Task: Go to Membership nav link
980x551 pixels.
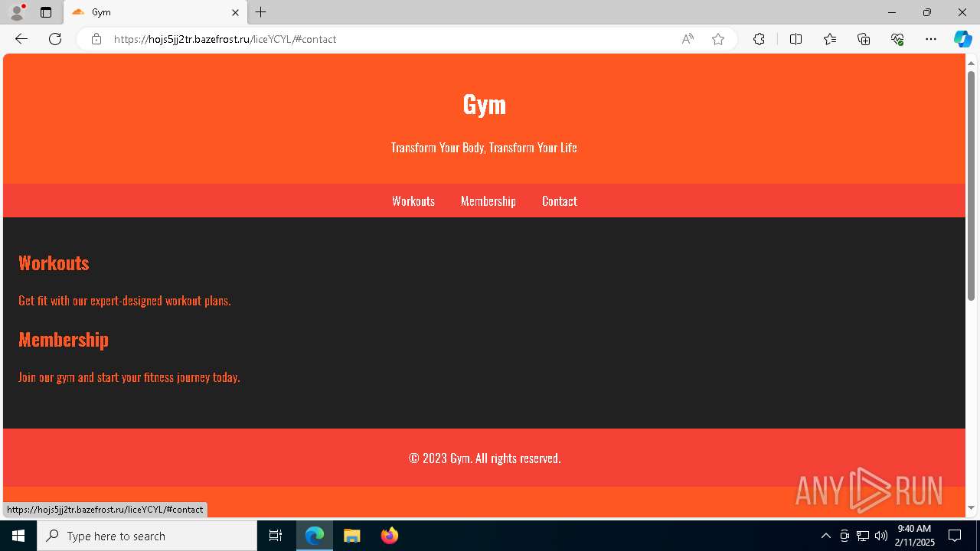Action: coord(488,201)
